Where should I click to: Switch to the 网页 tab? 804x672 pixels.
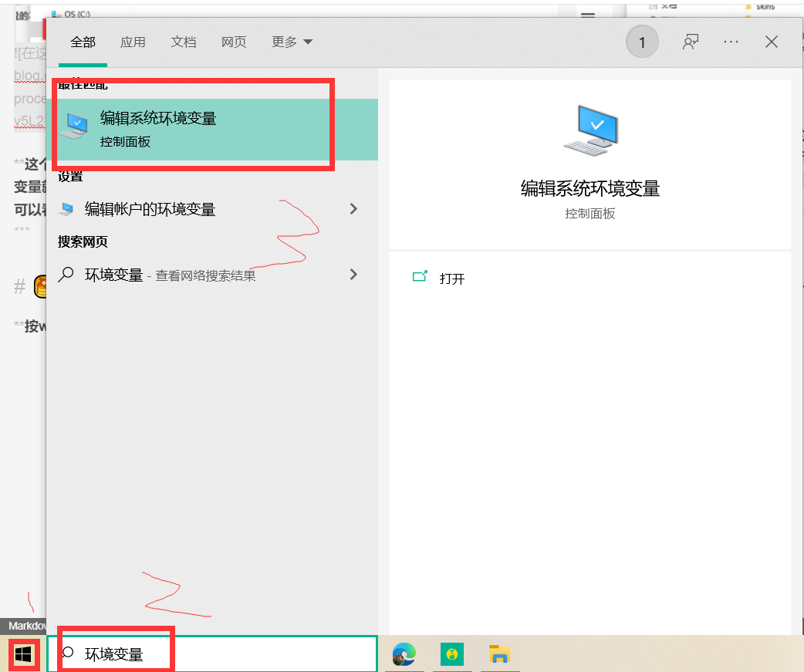click(x=233, y=42)
